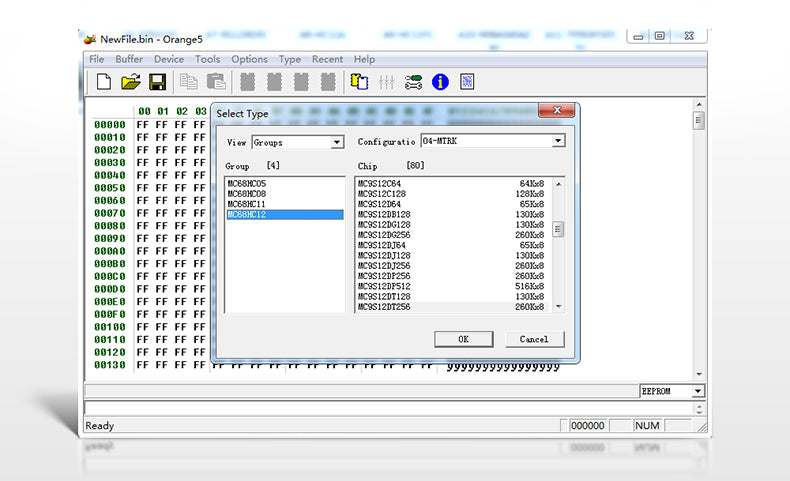Click the Paste clipboard toolbar icon
This screenshot has height=481, width=790.
coord(214,82)
